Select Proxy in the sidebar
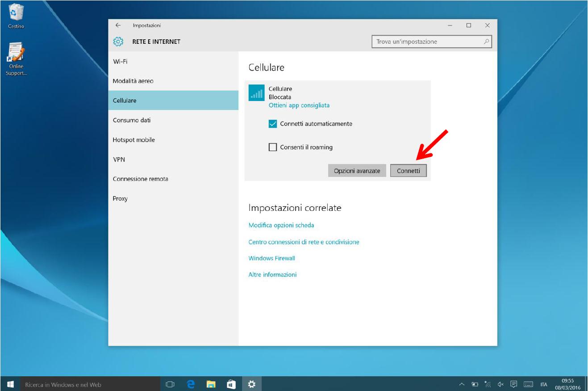Image resolution: width=588 pixels, height=391 pixels. 173,198
